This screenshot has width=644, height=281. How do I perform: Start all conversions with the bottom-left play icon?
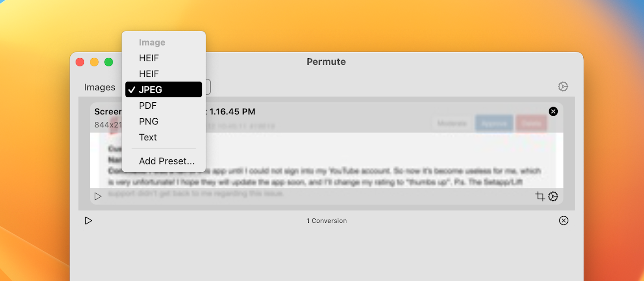tap(88, 221)
